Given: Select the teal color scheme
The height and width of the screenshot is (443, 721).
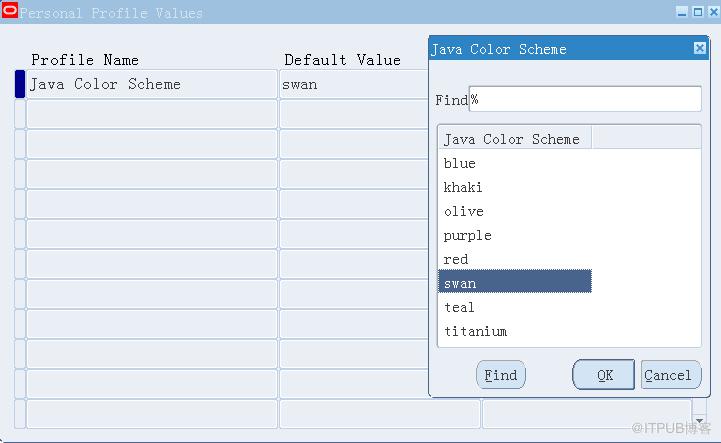Looking at the screenshot, I should click(x=459, y=307).
